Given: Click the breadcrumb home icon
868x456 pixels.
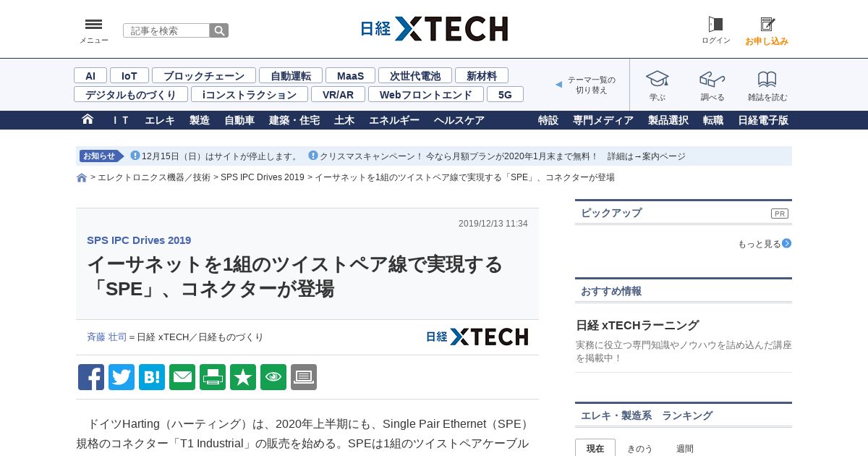Looking at the screenshot, I should pyautogui.click(x=82, y=177).
